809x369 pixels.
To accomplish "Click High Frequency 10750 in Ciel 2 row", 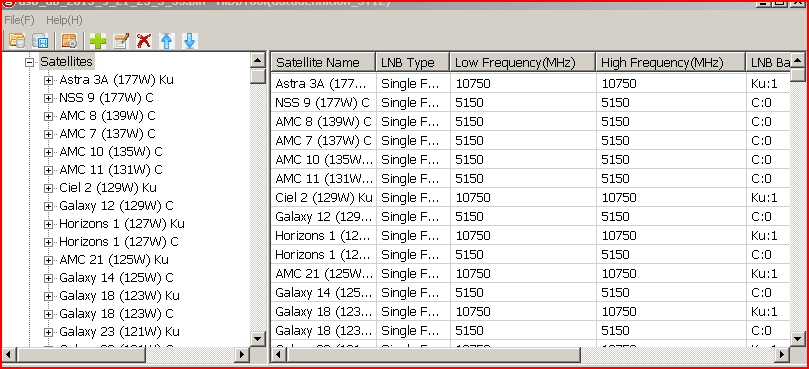I will coord(671,198).
